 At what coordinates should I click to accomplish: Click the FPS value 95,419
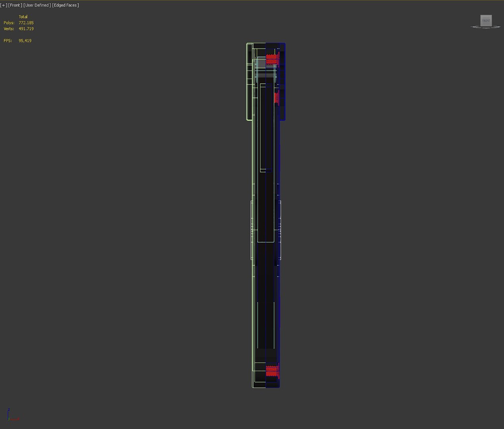pos(25,41)
